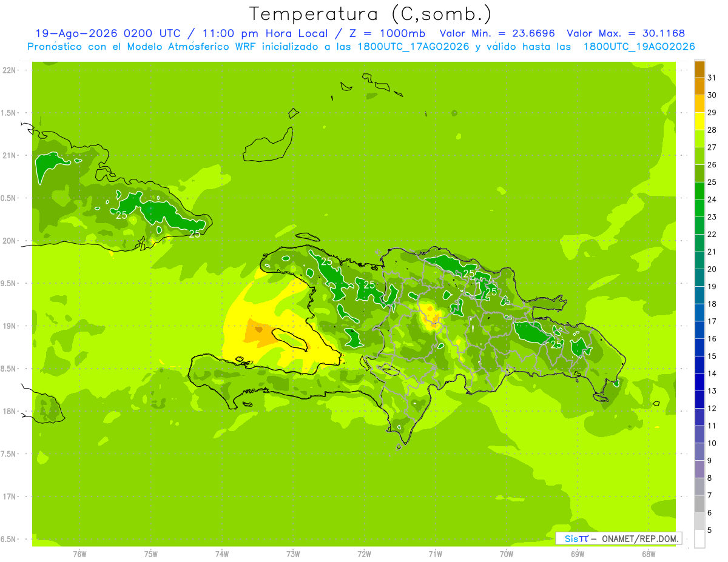Click the legend swatch between 25 and 26
728x562 pixels.
699,174
